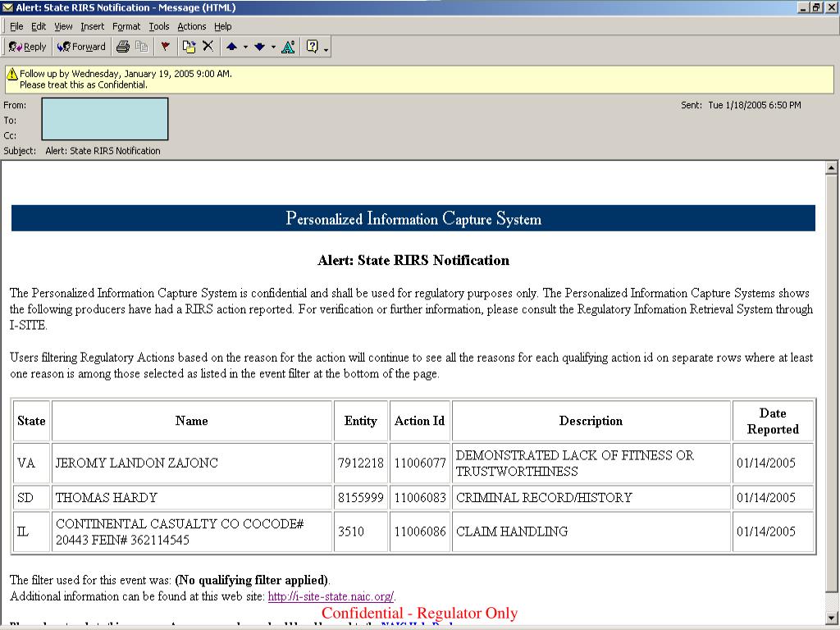Click entity number 8155999
Viewport: 840px width, 630px height.
361,498
